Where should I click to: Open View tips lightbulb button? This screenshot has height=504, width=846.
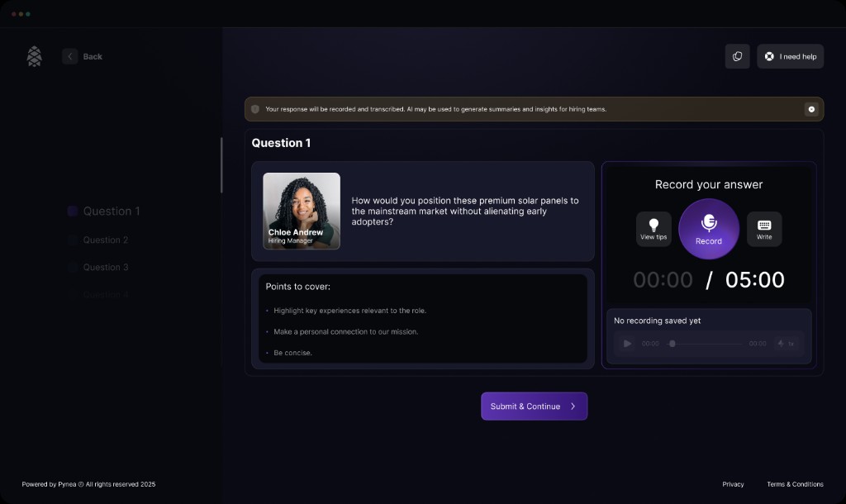(654, 229)
